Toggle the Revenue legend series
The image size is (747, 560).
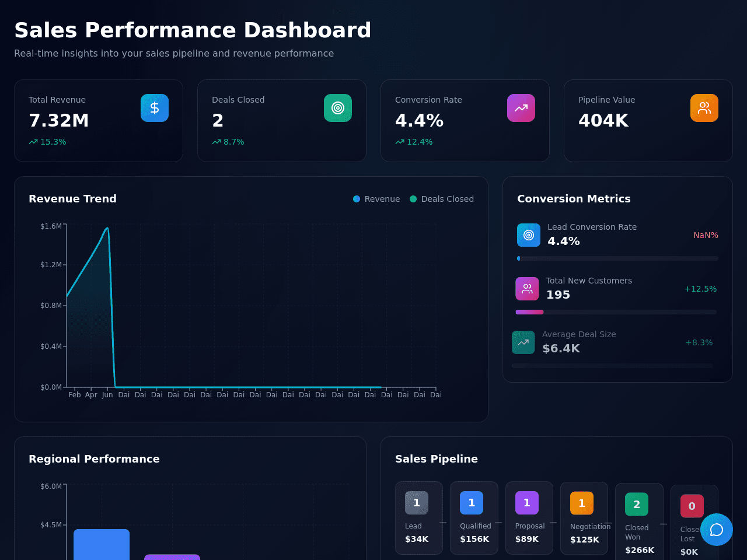click(x=376, y=199)
